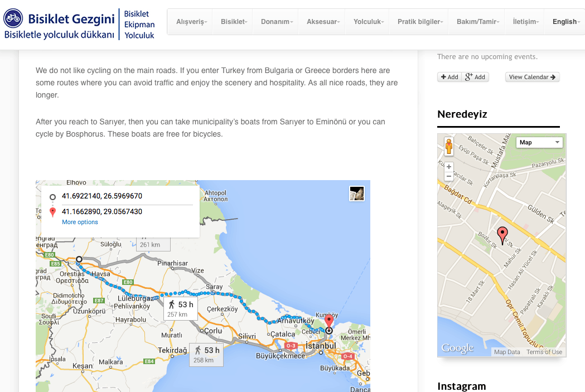This screenshot has width=585, height=392.
Task: Open the Map type dropdown
Action: tap(539, 142)
